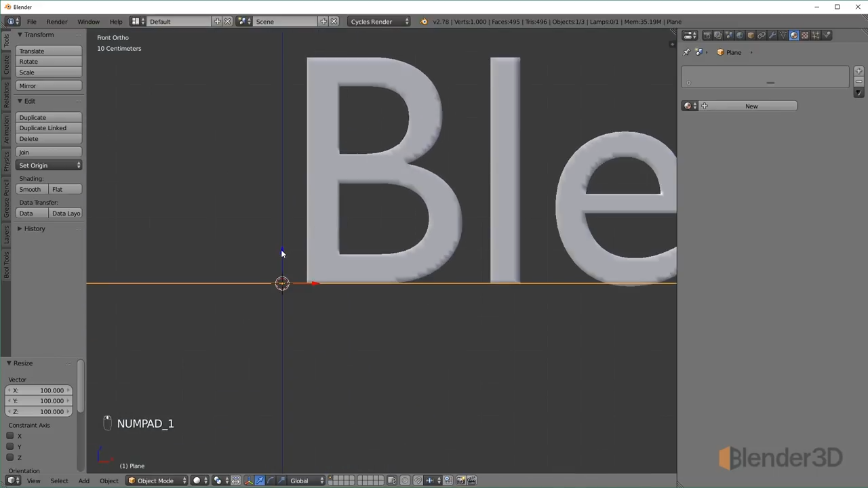Open the Constraints properties tab chain icon
This screenshot has width=868, height=488.
(762, 35)
